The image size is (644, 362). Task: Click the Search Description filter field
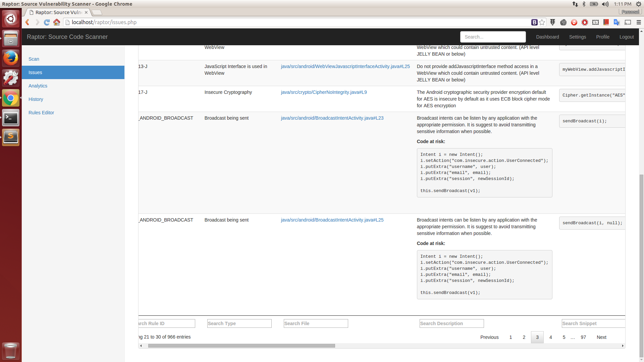(x=451, y=323)
